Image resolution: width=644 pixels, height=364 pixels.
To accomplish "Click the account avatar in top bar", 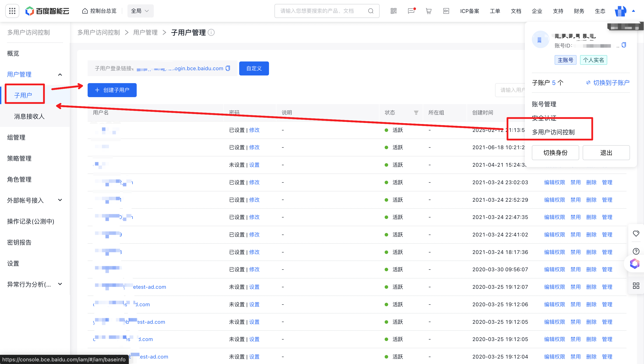I will coord(621,11).
